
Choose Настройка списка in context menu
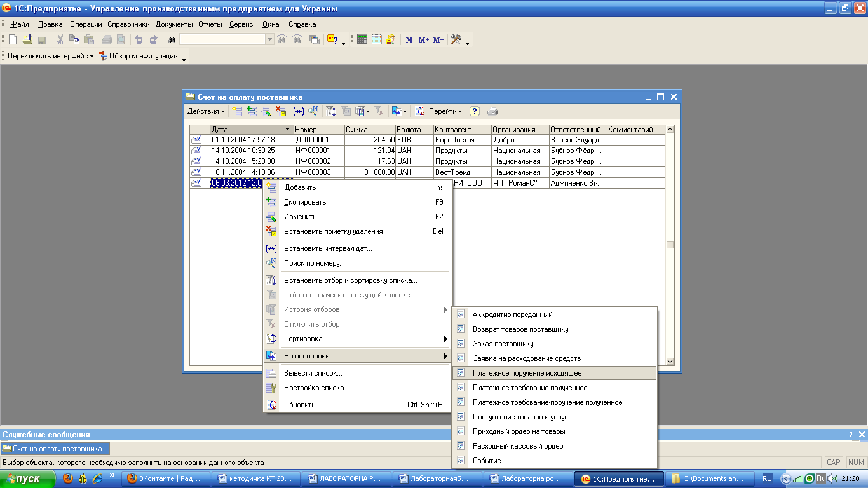click(357, 388)
